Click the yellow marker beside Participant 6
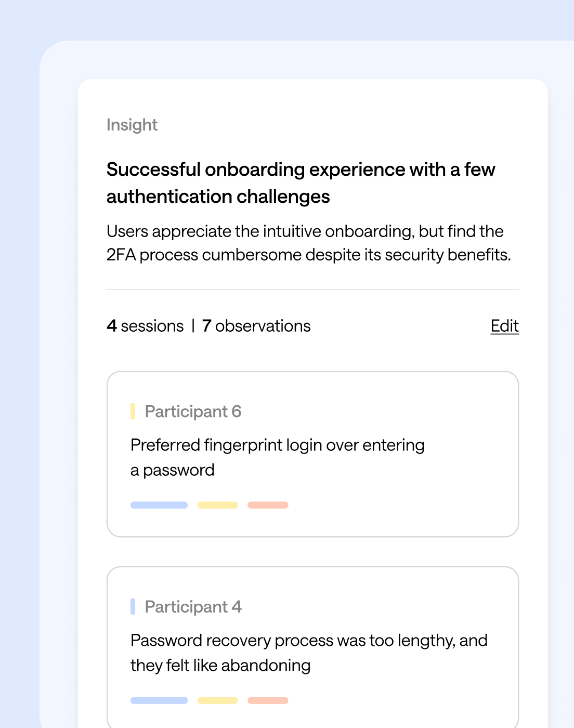Screen dimensions: 574x728 [x=133, y=411]
